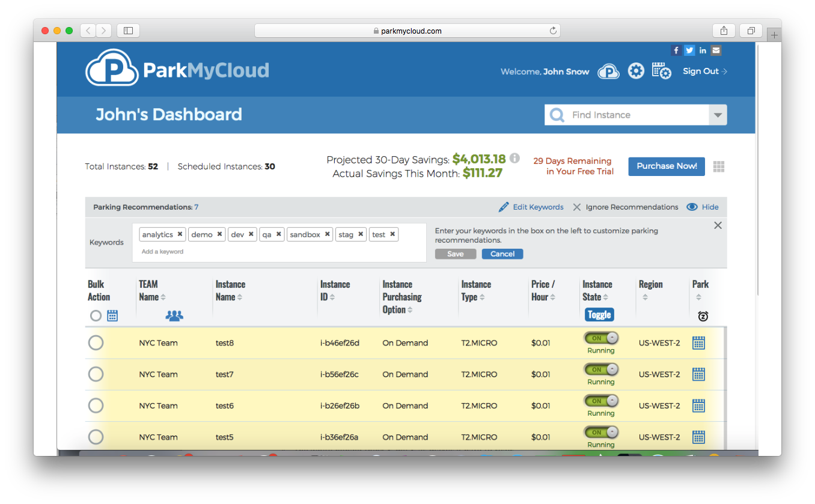Image resolution: width=815 pixels, height=504 pixels.
Task: Hide parking recommendations with eye toggle
Action: click(692, 207)
